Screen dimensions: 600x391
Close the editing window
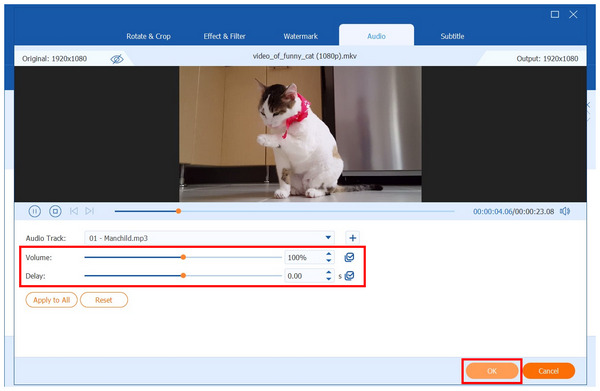(573, 15)
